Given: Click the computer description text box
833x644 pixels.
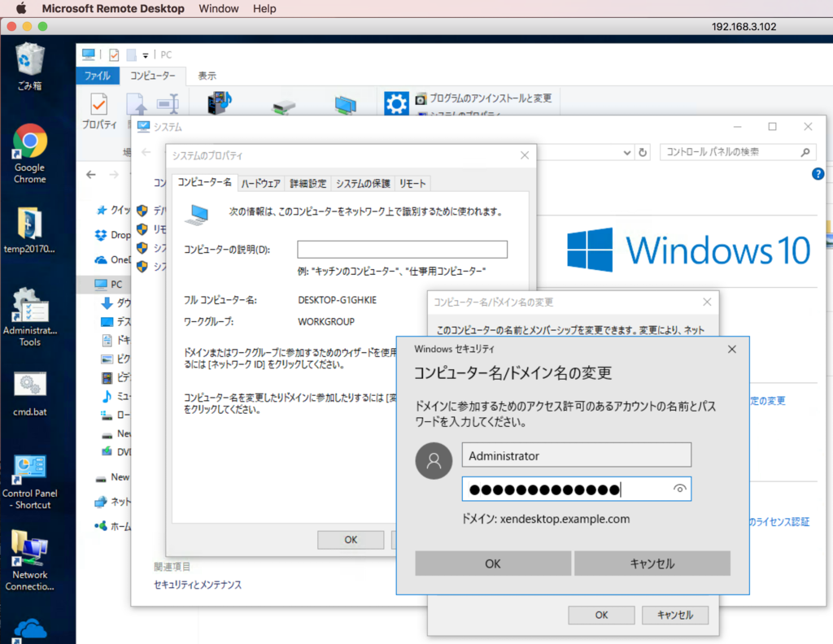Looking at the screenshot, I should point(402,250).
